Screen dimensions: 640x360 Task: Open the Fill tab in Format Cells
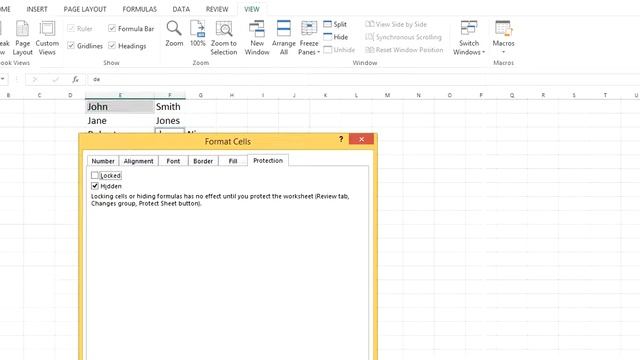[x=233, y=161]
